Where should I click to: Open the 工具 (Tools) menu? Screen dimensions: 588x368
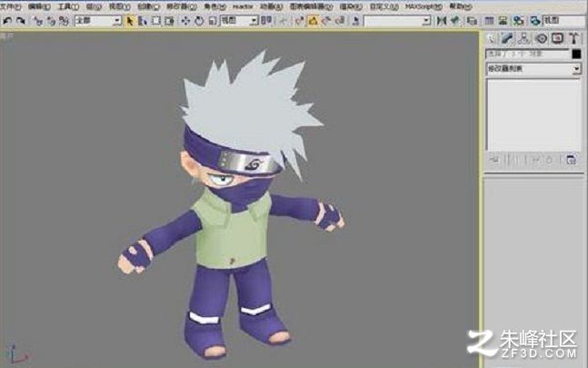68,6
